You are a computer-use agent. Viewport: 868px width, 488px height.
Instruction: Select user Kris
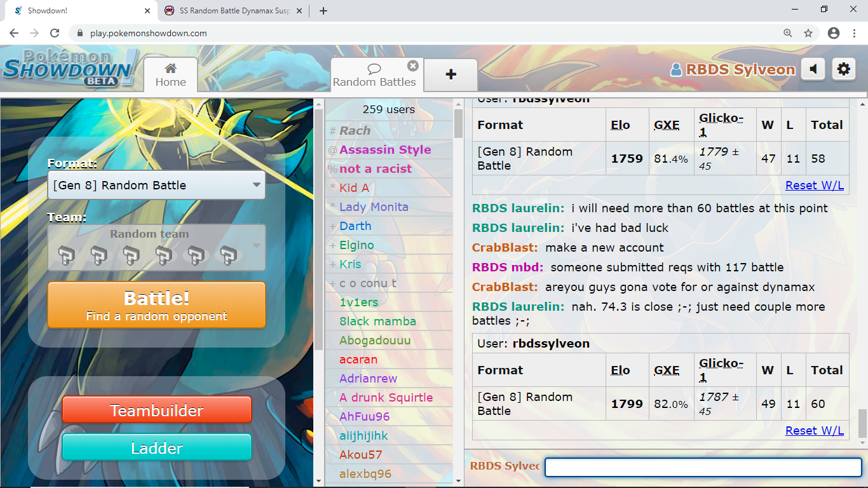click(x=389, y=264)
